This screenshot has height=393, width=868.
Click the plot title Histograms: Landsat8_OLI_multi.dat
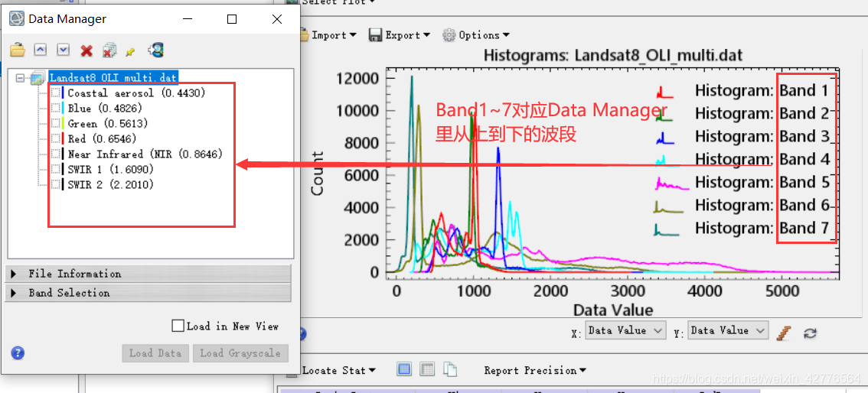click(x=613, y=55)
